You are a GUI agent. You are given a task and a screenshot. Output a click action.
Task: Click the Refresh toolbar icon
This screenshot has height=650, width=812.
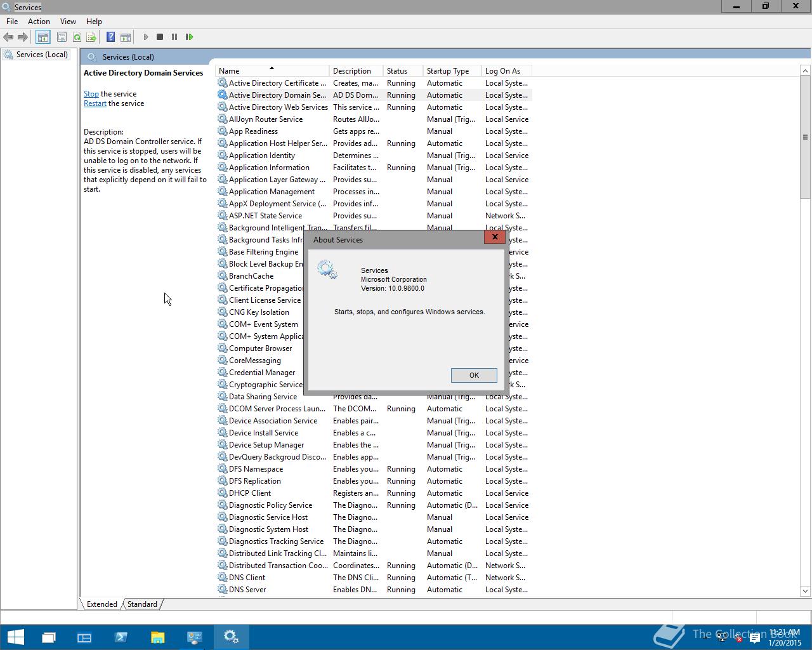(x=77, y=37)
